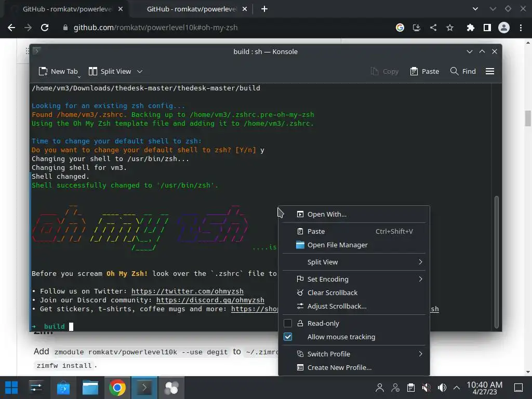The image size is (532, 399).
Task: Open the Konsole hamburger menu
Action: coord(489,71)
